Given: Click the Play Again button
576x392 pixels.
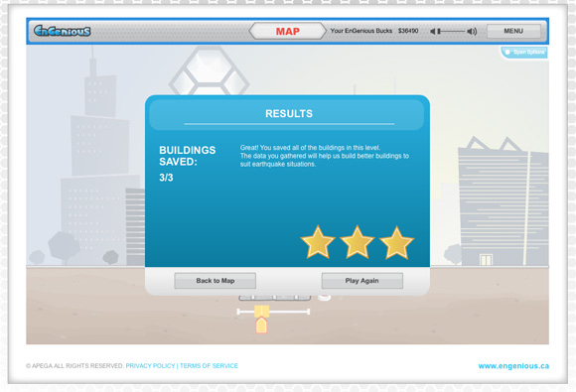Looking at the screenshot, I should tap(361, 281).
